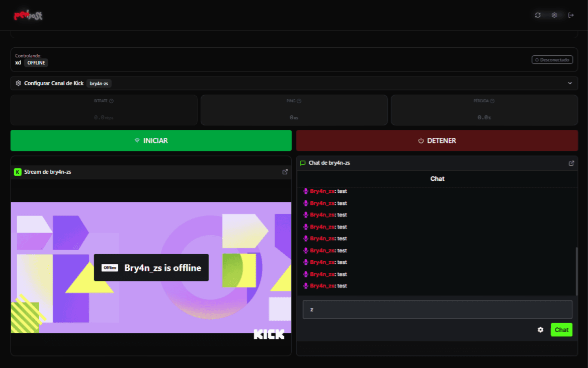
Task: Select the Chat tab header
Action: 437,179
